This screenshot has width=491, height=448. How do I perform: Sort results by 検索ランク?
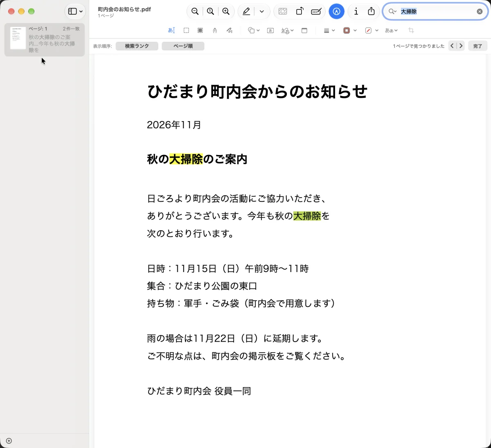137,46
